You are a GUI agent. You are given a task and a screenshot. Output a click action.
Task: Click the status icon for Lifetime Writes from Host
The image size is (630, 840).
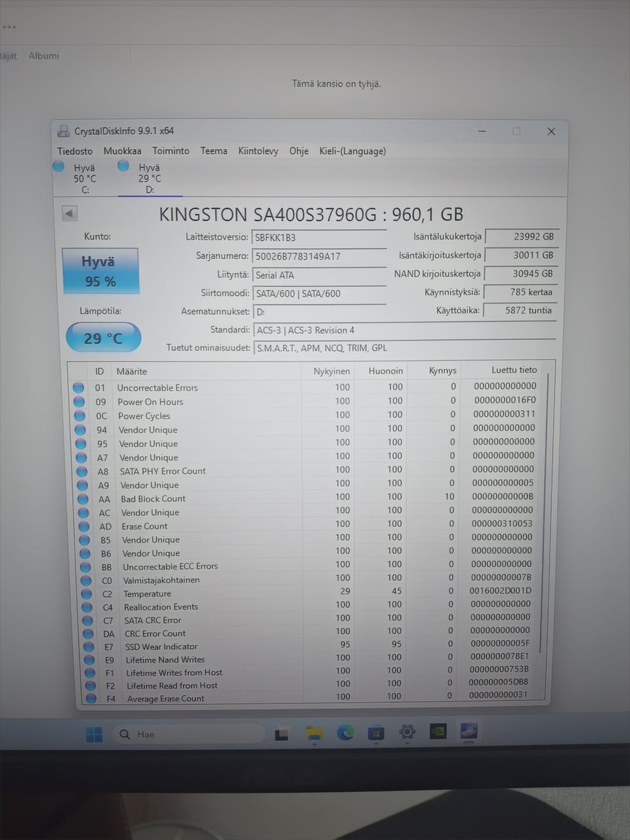pyautogui.click(x=90, y=673)
